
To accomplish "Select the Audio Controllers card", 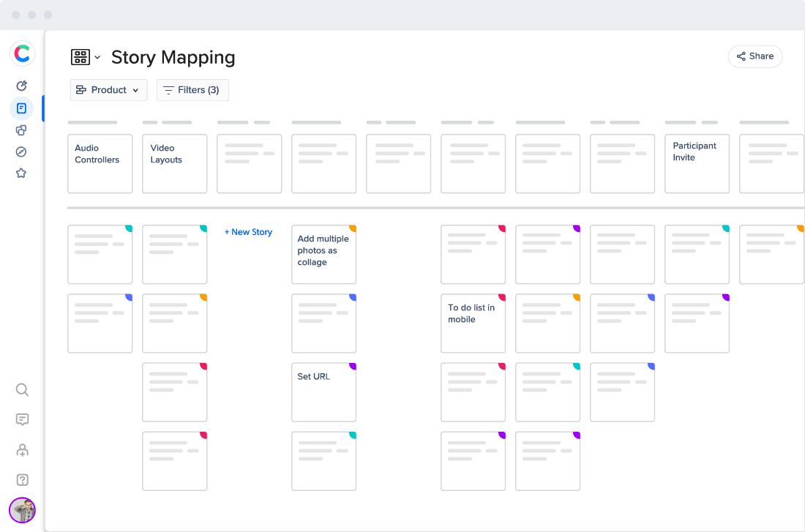I will [x=100, y=163].
